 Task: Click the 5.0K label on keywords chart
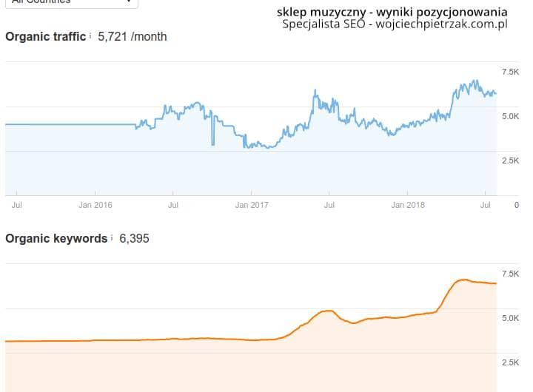click(511, 318)
